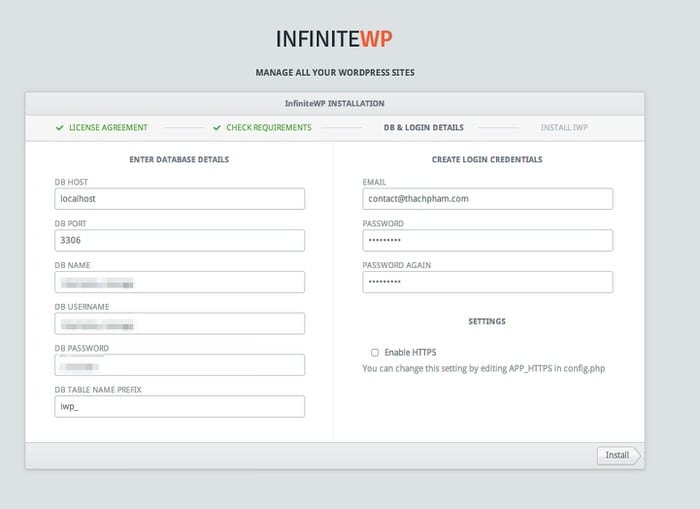Screen dimensions: 700x509
Task: Click the 'Enable HTTPS' label text
Action: point(410,353)
